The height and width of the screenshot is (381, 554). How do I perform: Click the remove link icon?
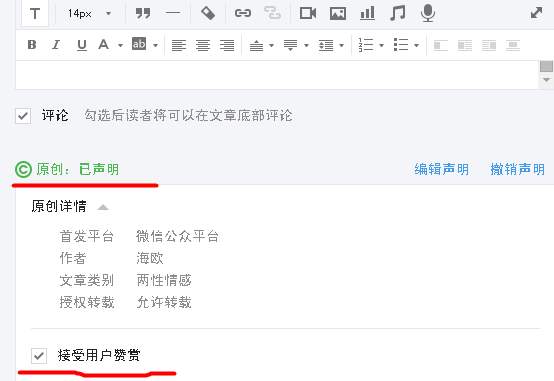pos(272,13)
